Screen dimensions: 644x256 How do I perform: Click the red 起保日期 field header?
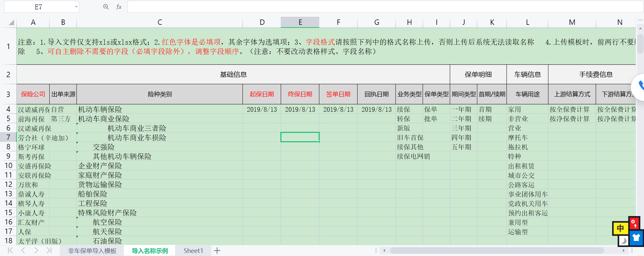(x=262, y=94)
